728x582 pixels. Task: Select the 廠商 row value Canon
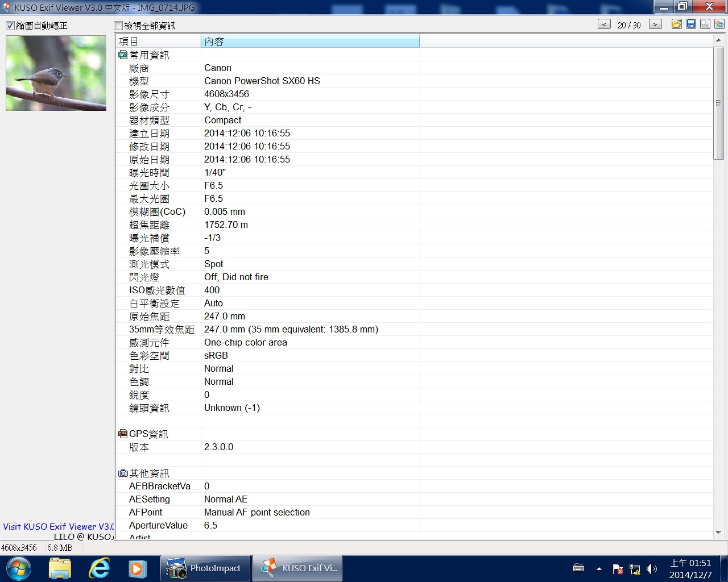(217, 68)
